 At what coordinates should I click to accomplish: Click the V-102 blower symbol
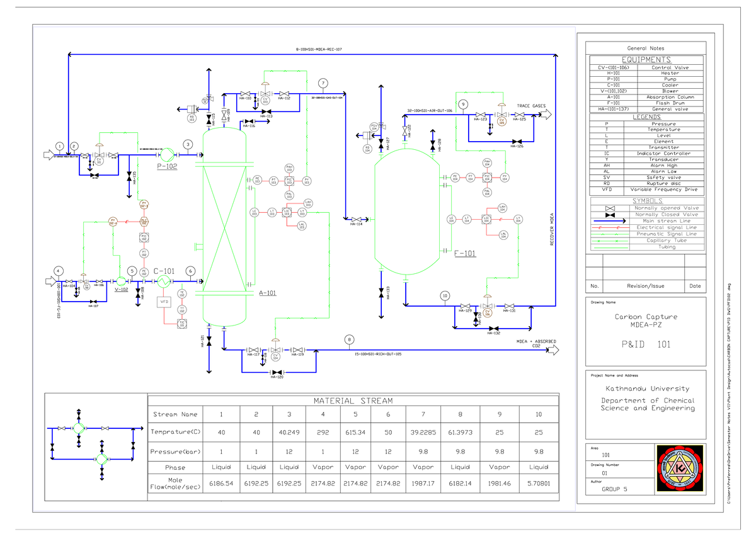[x=120, y=281]
